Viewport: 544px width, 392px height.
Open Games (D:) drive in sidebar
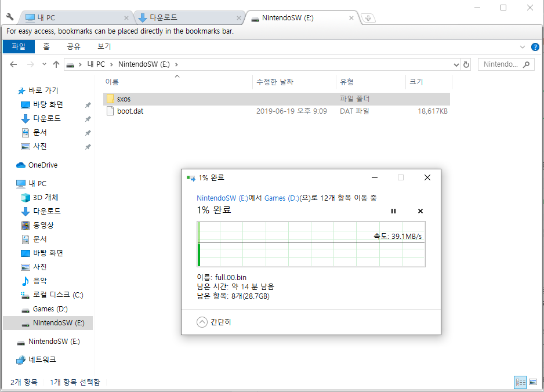(x=50, y=308)
